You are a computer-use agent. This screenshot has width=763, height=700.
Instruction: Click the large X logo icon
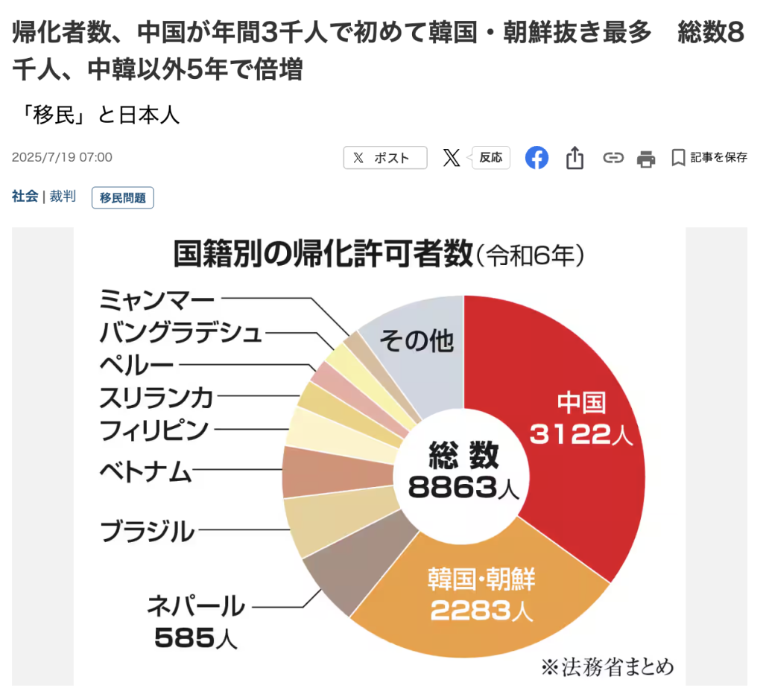452,158
